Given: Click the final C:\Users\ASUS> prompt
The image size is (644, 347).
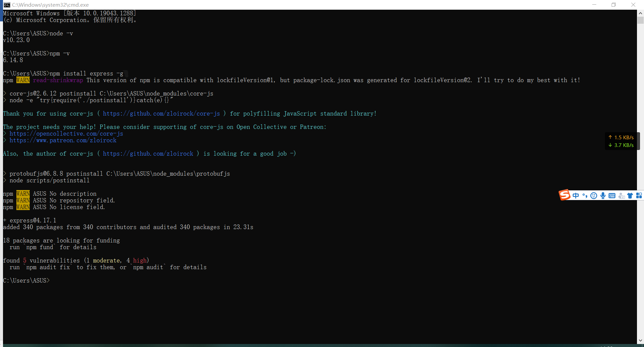Looking at the screenshot, I should pyautogui.click(x=26, y=281).
